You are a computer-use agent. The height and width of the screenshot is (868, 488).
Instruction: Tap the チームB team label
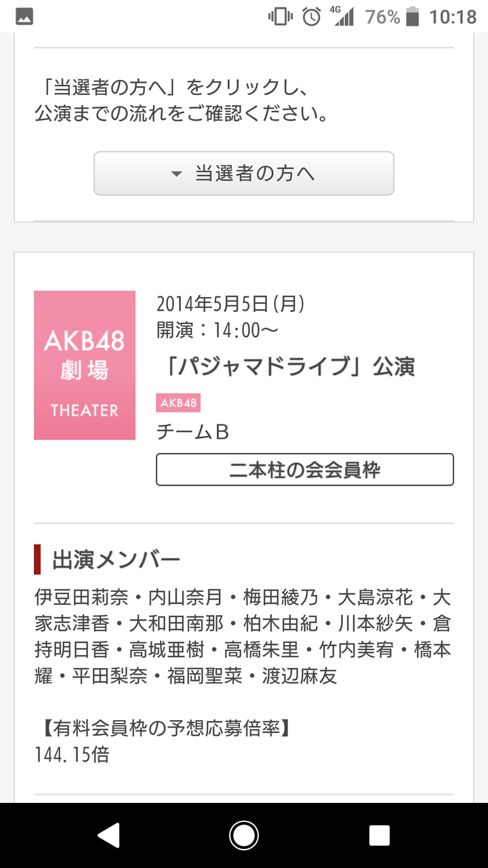coord(192,432)
